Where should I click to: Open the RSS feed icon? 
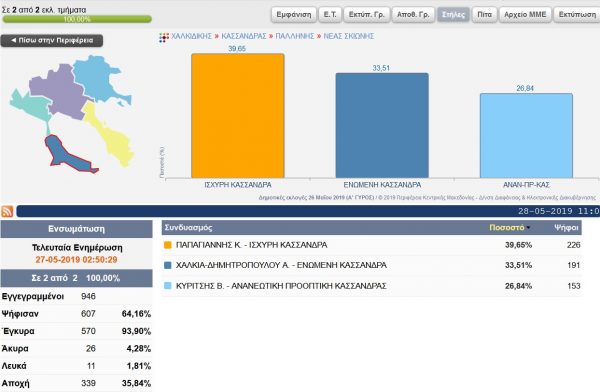click(7, 211)
